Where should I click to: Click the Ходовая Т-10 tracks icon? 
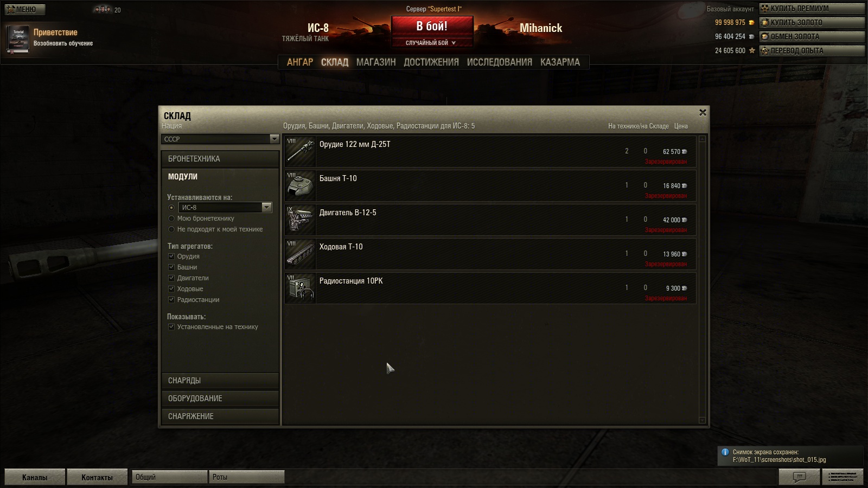pyautogui.click(x=300, y=254)
